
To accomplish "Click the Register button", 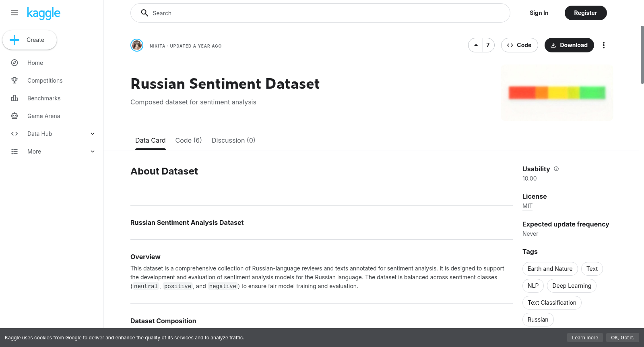I will tap(586, 13).
